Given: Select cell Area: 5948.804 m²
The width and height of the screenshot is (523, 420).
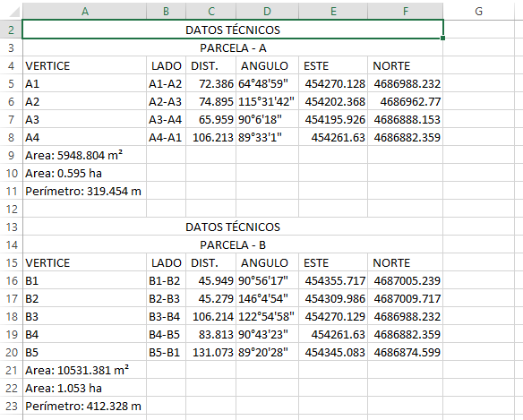Looking at the screenshot, I should (x=84, y=155).
